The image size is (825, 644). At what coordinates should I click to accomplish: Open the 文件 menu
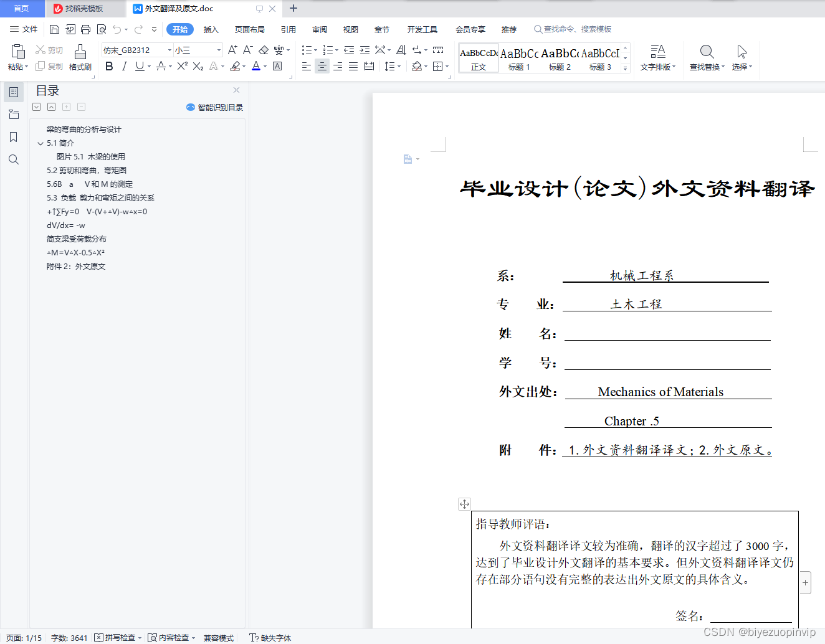pos(24,29)
